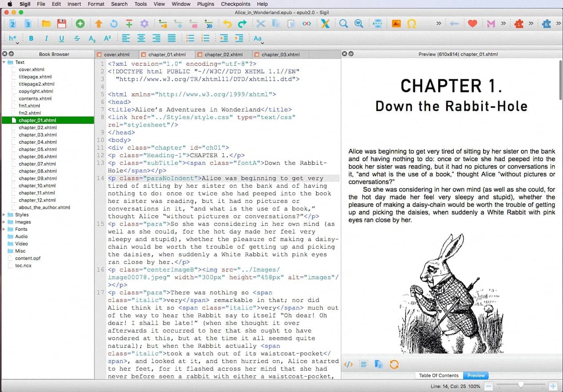Click the Insert Image icon in toolbar

coord(396,24)
